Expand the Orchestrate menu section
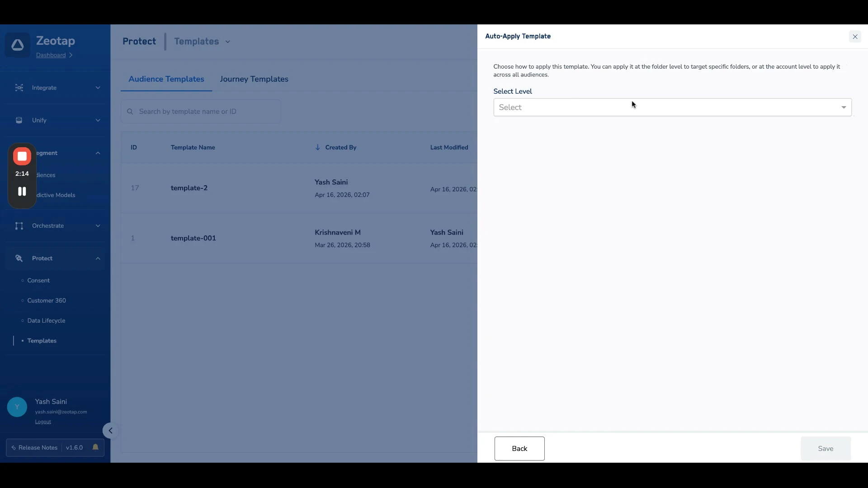This screenshot has width=868, height=488. tap(98, 226)
